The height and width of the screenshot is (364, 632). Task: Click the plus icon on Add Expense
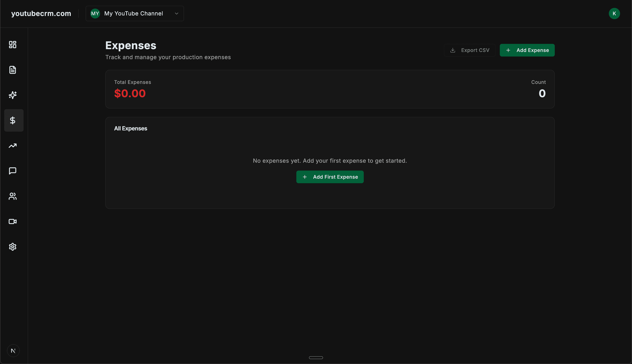509,50
